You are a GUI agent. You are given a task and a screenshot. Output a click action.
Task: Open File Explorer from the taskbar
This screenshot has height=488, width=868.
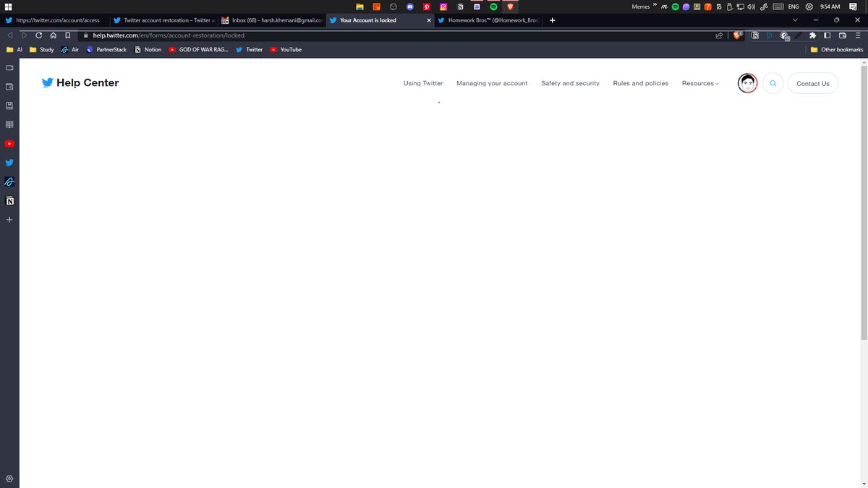[x=359, y=7]
